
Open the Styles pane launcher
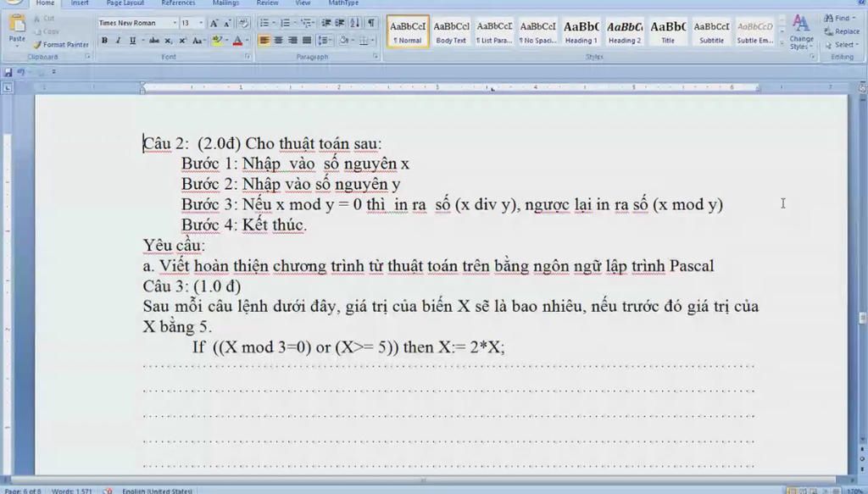pos(812,57)
